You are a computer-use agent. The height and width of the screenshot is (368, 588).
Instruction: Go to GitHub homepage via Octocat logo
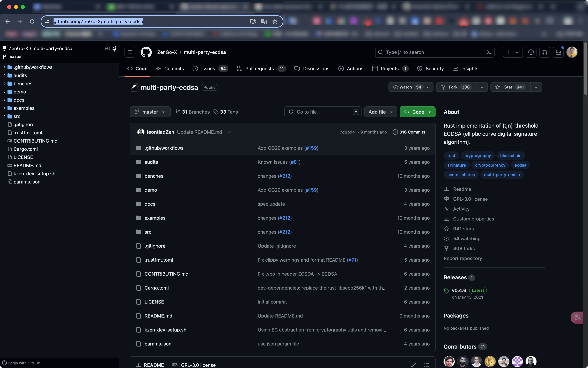[146, 52]
